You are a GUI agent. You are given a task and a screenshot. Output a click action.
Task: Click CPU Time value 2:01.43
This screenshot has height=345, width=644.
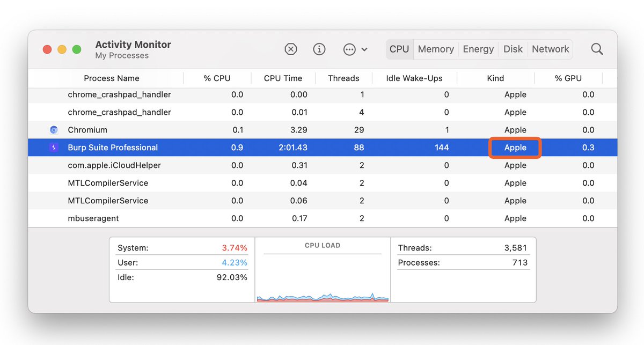292,148
